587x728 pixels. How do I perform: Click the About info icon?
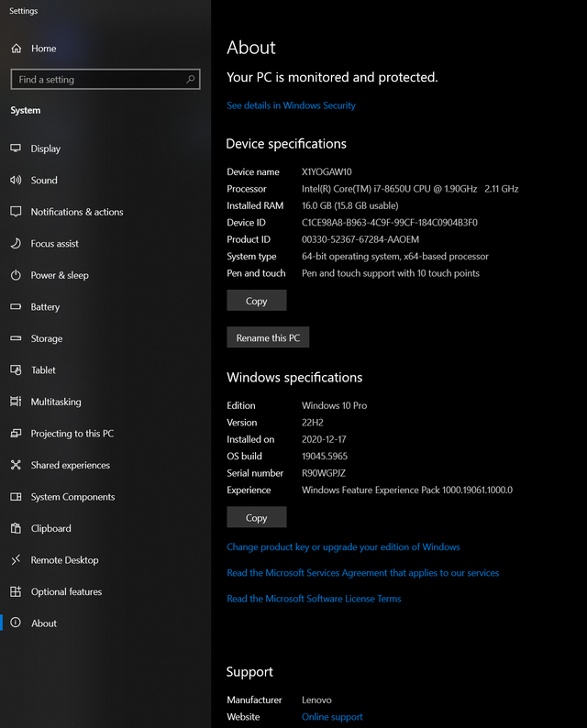coord(16,623)
